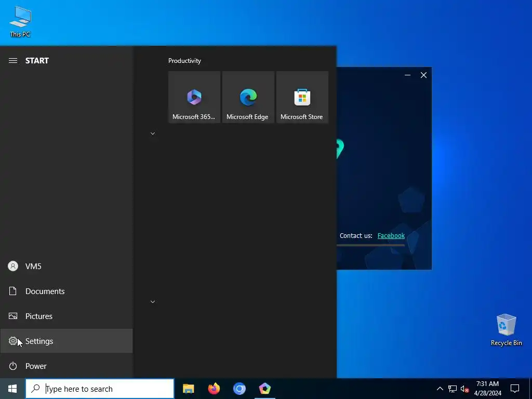Open the clock and date flyout
This screenshot has height=399, width=532.
(x=487, y=389)
